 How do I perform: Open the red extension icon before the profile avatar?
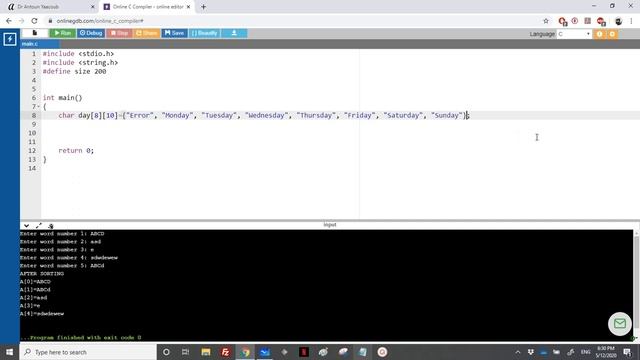point(601,21)
